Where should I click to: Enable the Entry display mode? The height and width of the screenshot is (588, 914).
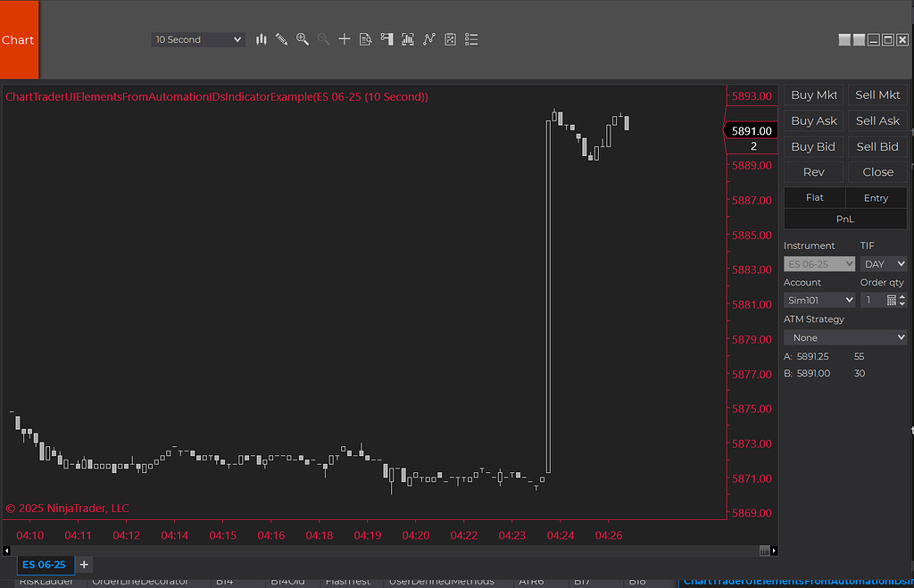pyautogui.click(x=876, y=197)
